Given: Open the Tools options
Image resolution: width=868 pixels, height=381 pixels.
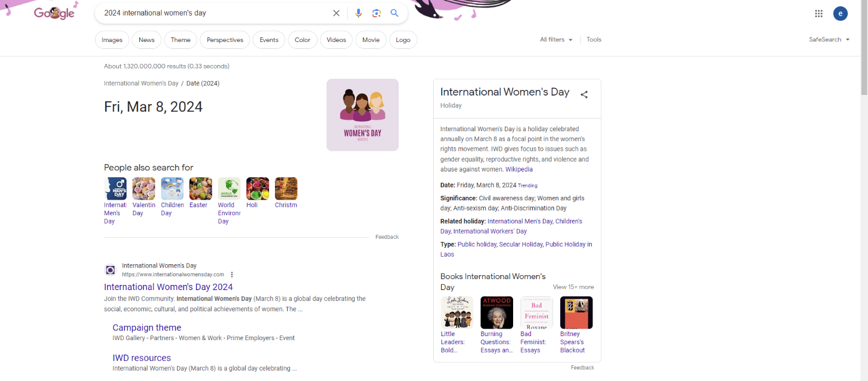Looking at the screenshot, I should 594,40.
